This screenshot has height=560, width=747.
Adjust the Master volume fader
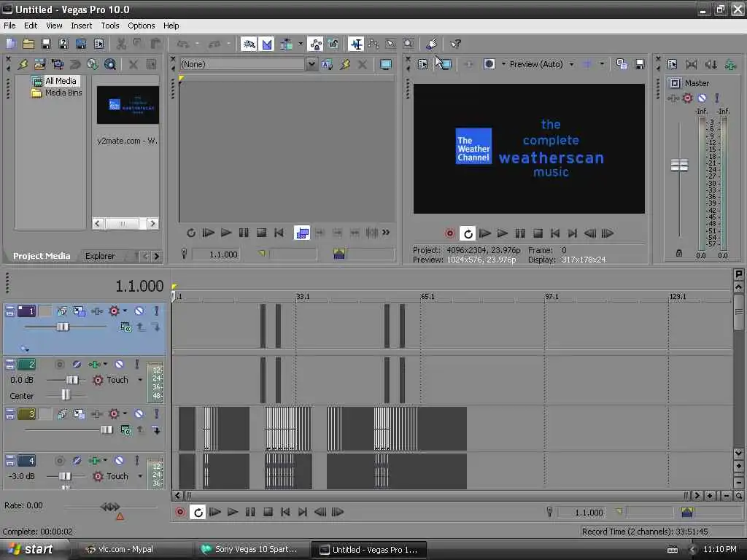pos(679,166)
